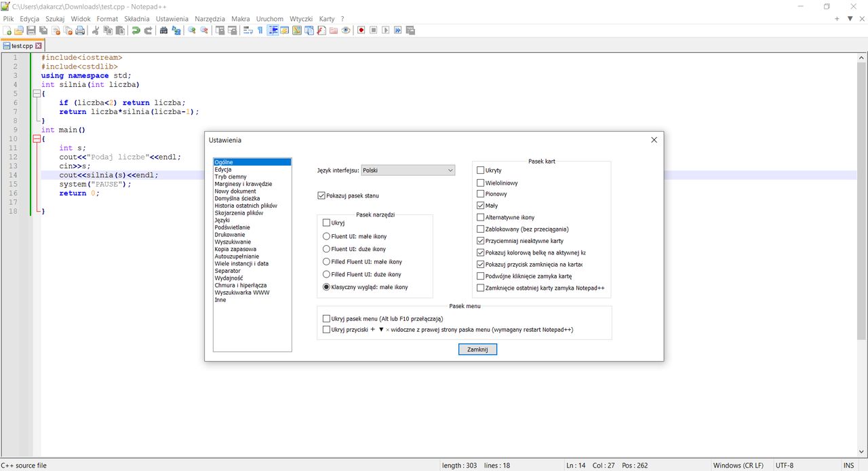The height and width of the screenshot is (471, 868).
Task: Show all characters with pilcrow icon
Action: [260, 30]
